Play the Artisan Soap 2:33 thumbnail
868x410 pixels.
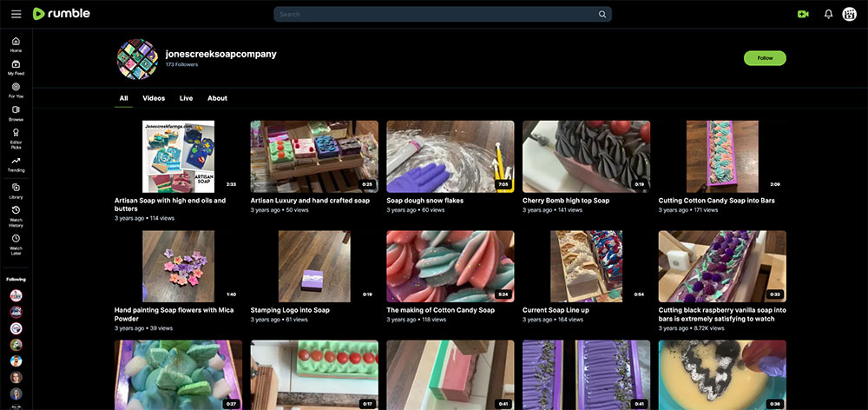178,157
